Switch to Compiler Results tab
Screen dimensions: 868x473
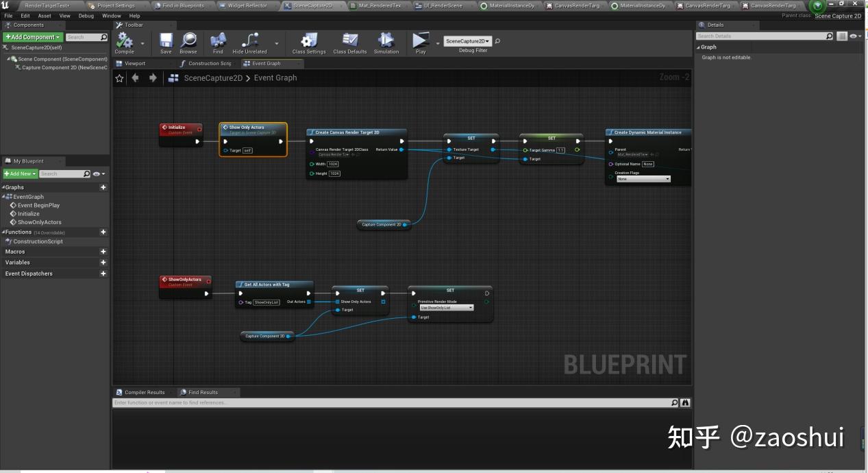[x=145, y=393]
